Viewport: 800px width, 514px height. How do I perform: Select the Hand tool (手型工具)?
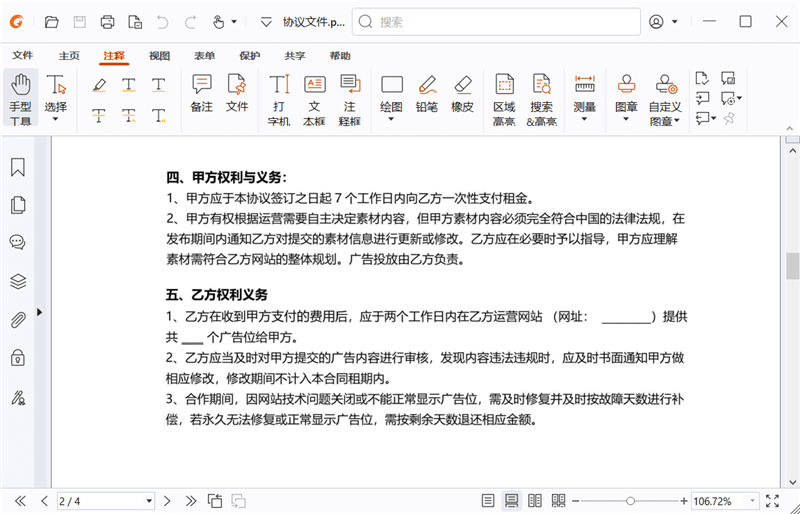click(x=20, y=99)
